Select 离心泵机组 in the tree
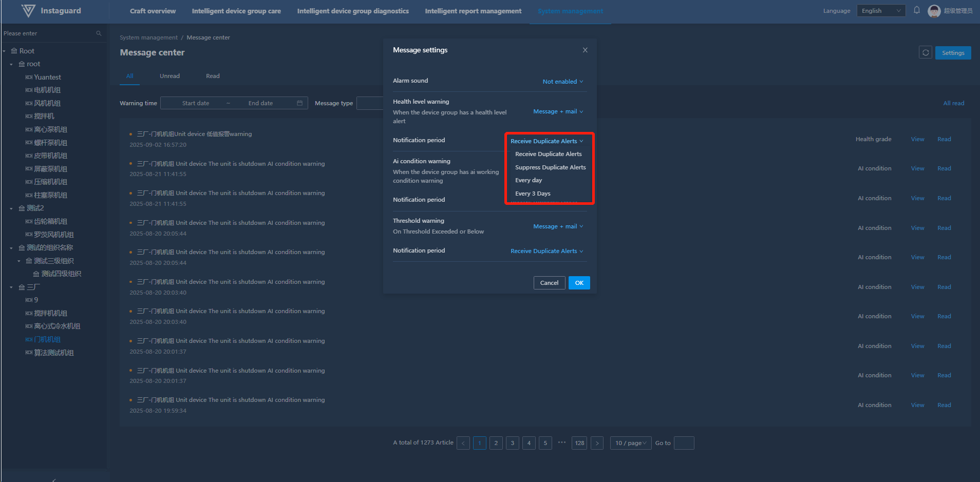This screenshot has width=980, height=482. click(x=51, y=130)
